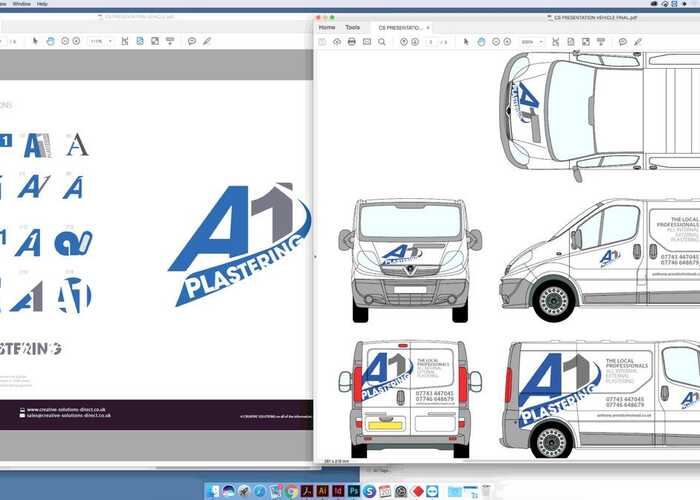The width and height of the screenshot is (700, 500).
Task: Open Find with the magnifier icon in right window
Action: [382, 42]
